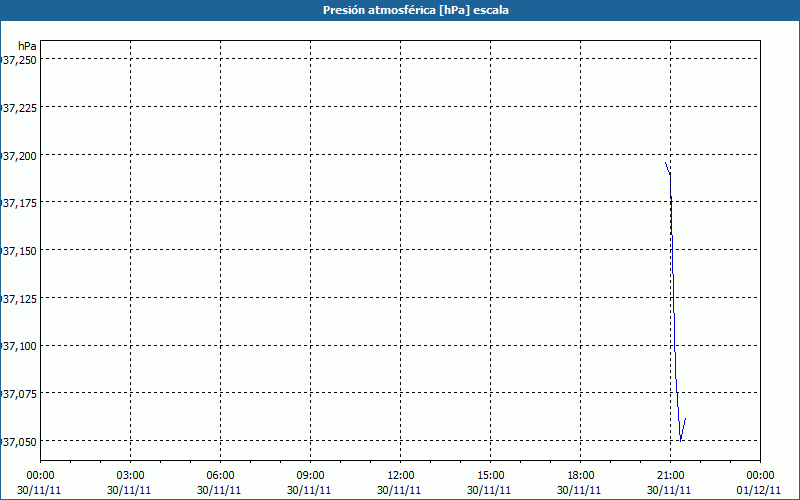Click the 18:00 time axis label
This screenshot has height=500, width=800.
[580, 475]
